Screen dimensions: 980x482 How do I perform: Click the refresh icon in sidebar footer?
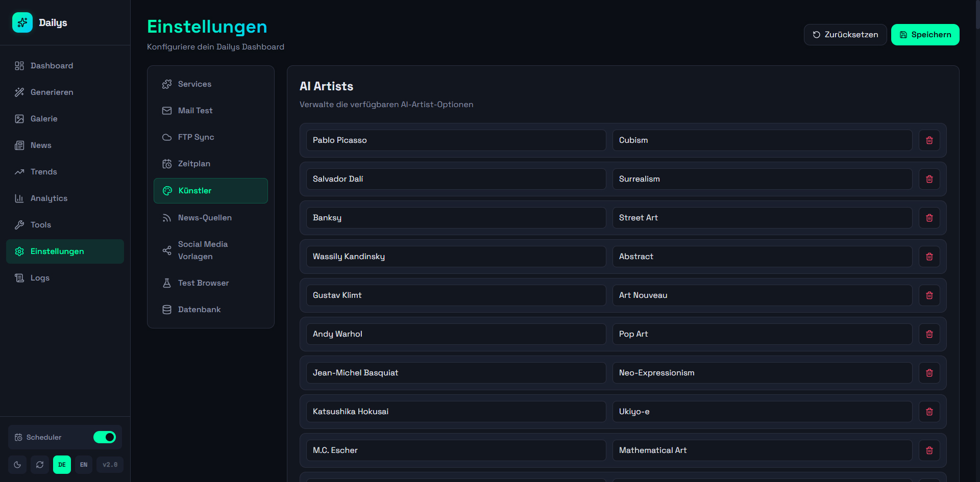point(40,465)
